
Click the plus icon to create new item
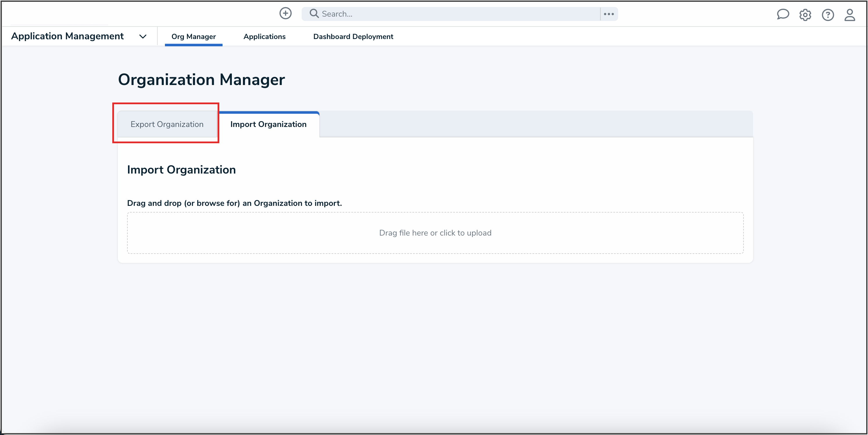click(x=285, y=13)
